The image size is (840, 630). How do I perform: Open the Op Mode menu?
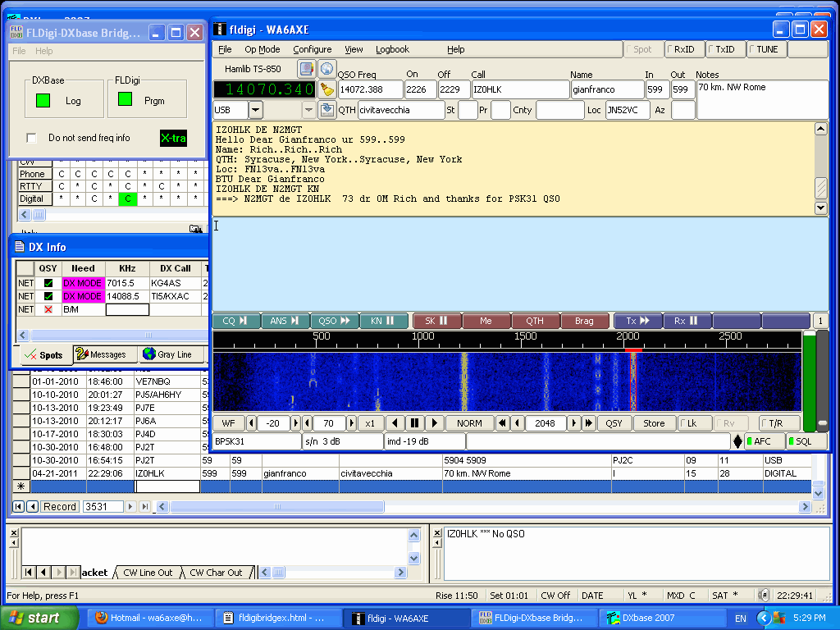(x=262, y=48)
